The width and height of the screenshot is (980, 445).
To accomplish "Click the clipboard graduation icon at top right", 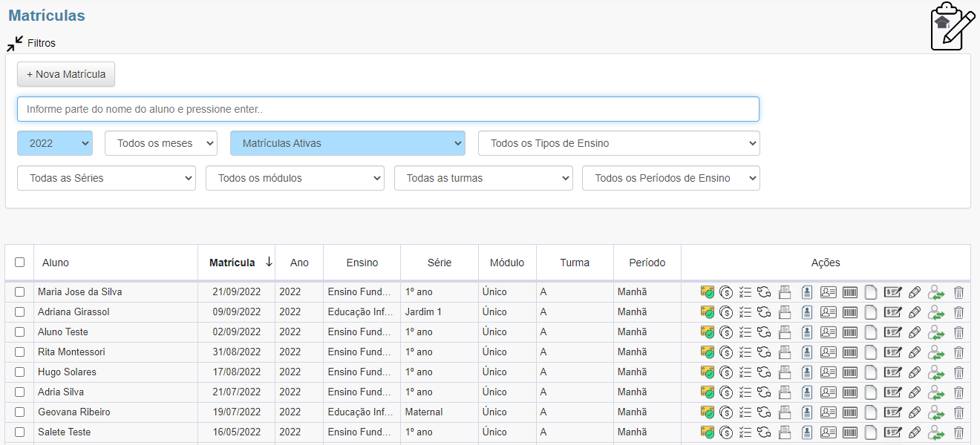I will pyautogui.click(x=952, y=27).
